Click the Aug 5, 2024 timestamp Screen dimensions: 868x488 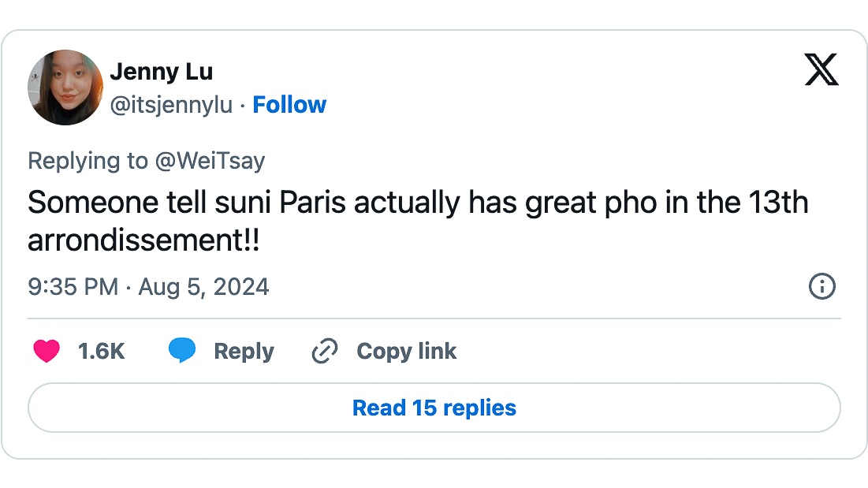[x=203, y=287]
